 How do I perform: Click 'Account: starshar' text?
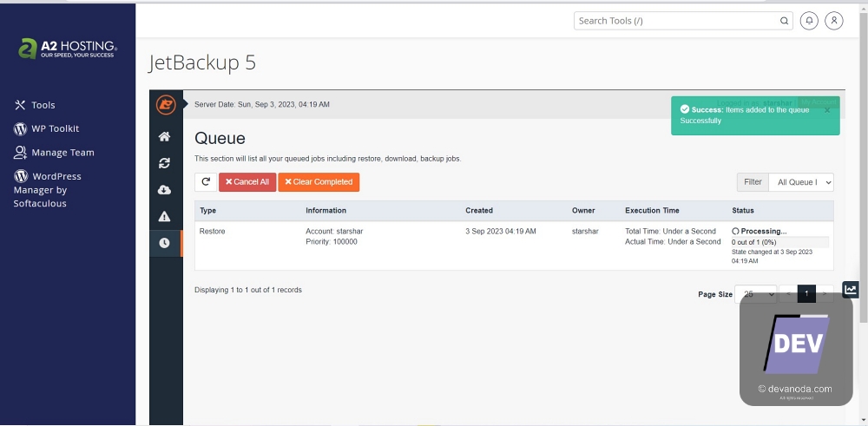point(334,232)
